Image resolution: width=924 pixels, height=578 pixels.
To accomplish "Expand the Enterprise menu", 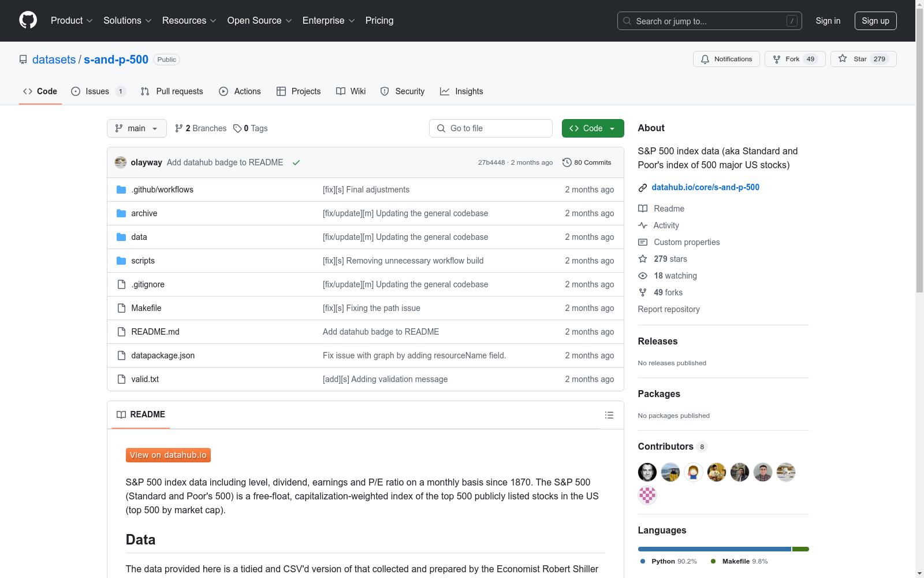I will pyautogui.click(x=329, y=21).
